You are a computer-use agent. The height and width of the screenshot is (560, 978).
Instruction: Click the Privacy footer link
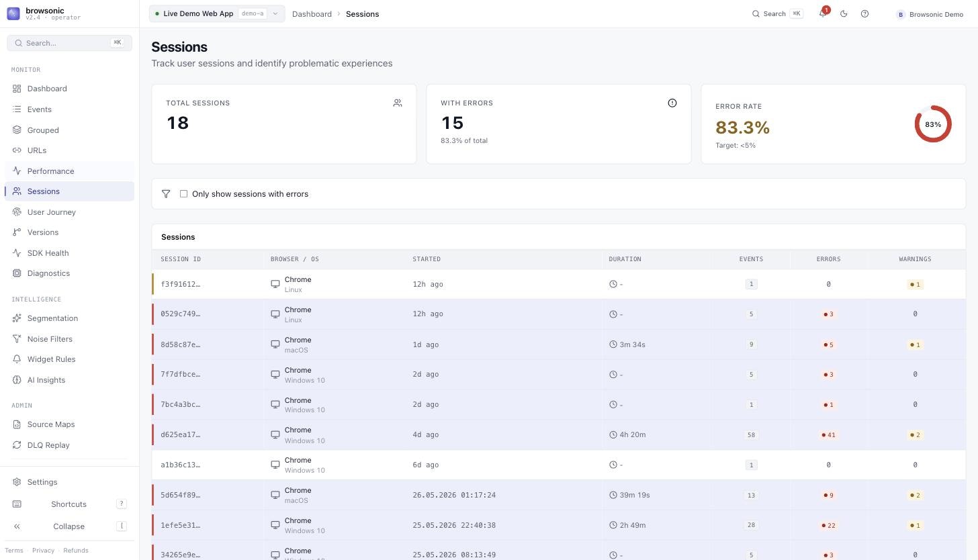tap(43, 551)
